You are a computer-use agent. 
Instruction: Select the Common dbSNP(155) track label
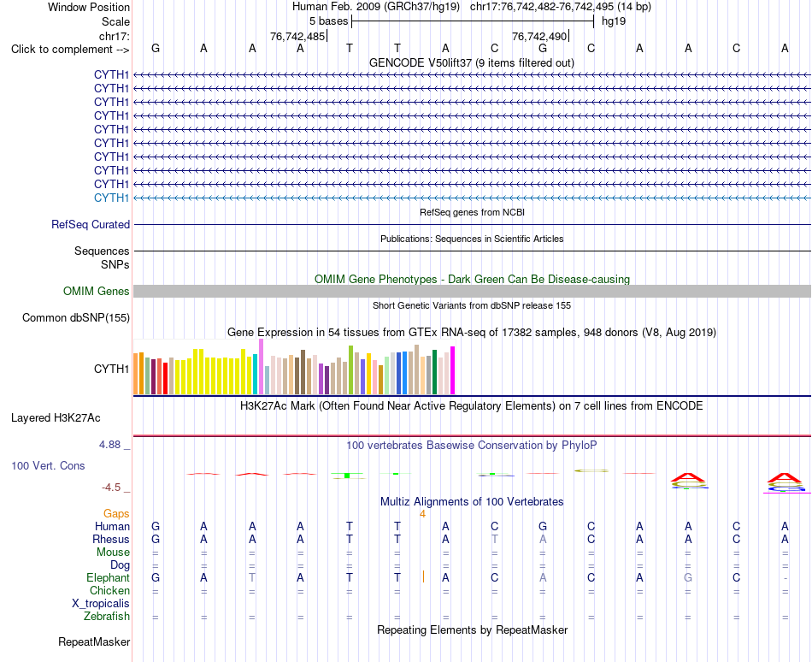click(x=76, y=317)
